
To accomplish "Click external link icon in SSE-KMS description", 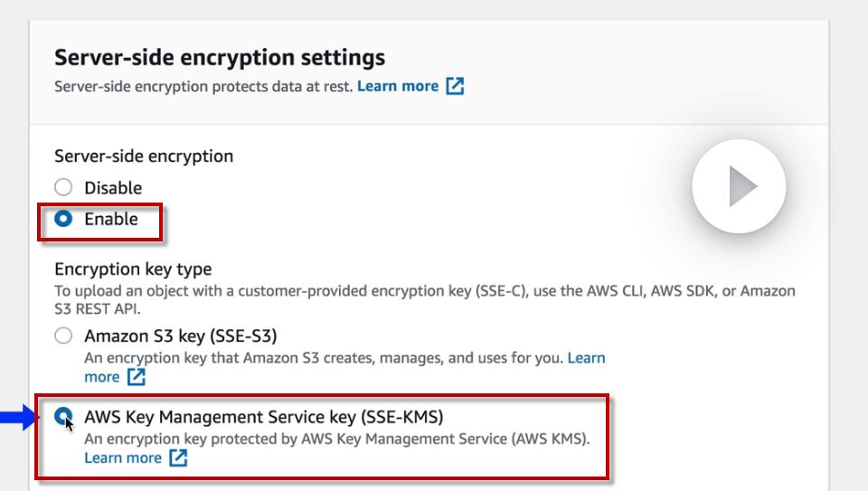I will [x=178, y=458].
